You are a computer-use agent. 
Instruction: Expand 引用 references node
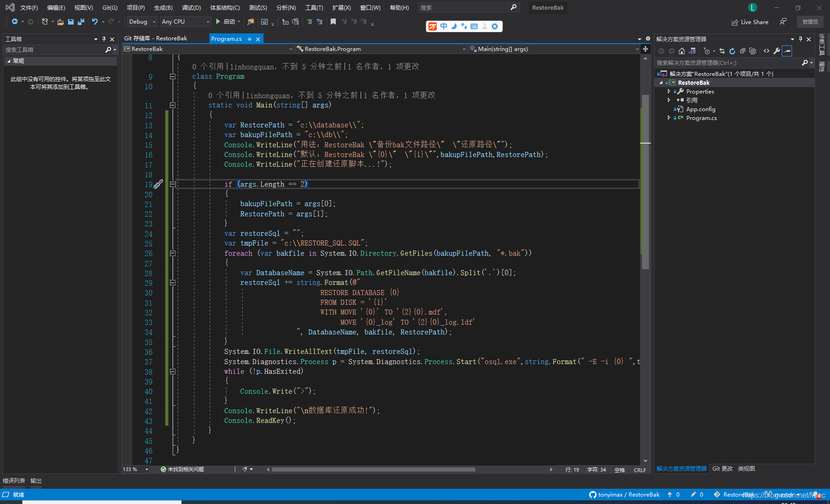tap(669, 100)
